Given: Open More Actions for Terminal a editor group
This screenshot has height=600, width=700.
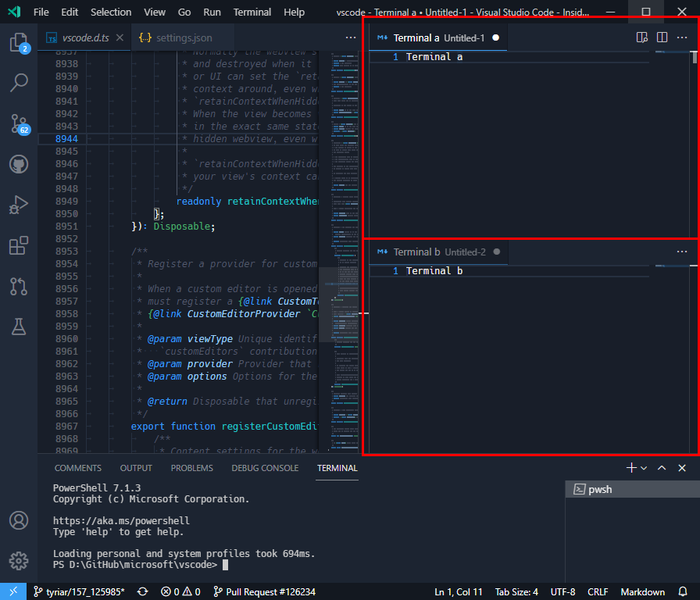Looking at the screenshot, I should click(x=682, y=37).
